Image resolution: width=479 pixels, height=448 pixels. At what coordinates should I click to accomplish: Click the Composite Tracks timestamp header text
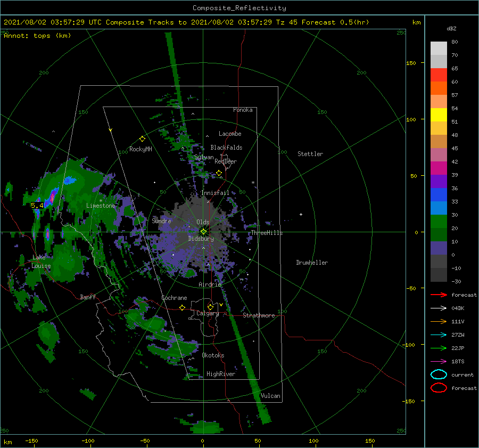tap(186, 22)
